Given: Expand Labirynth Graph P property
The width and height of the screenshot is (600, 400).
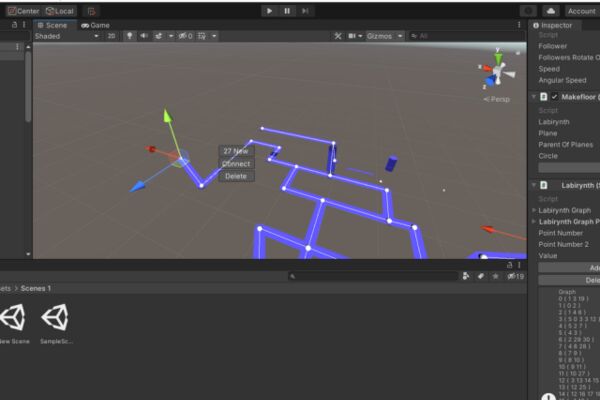Looking at the screenshot, I should tap(534, 222).
